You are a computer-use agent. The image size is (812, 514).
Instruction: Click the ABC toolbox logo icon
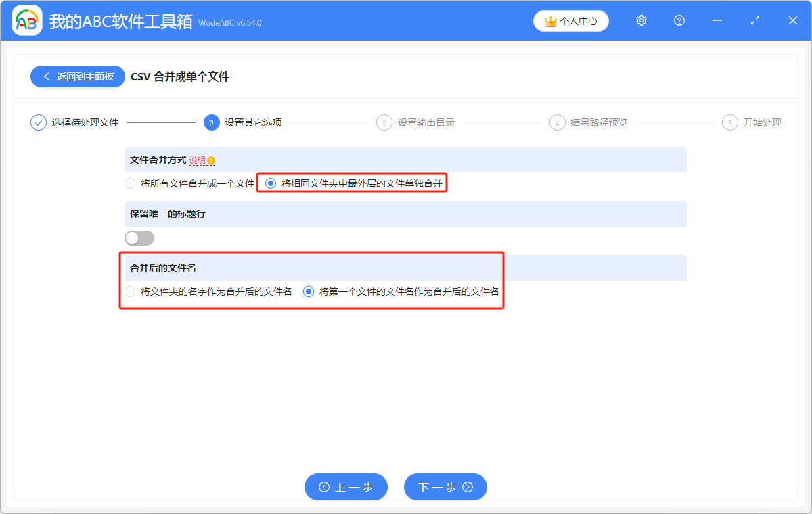click(26, 20)
